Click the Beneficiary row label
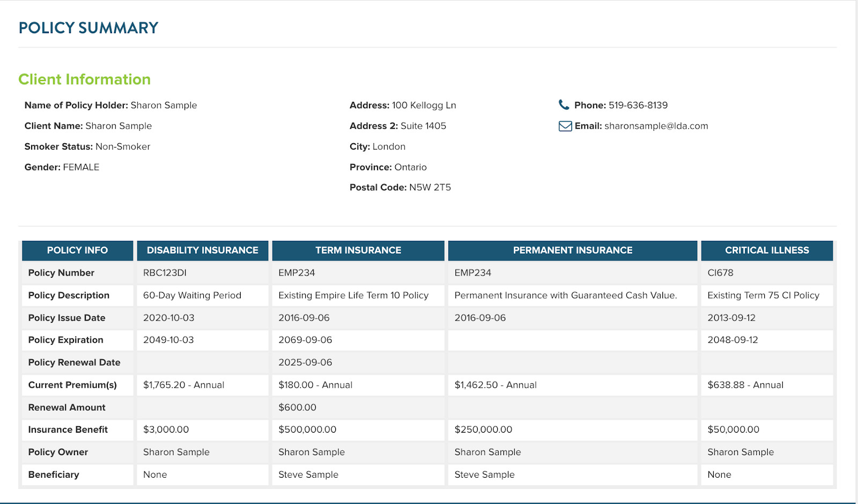Image resolution: width=858 pixels, height=504 pixels. 54,475
